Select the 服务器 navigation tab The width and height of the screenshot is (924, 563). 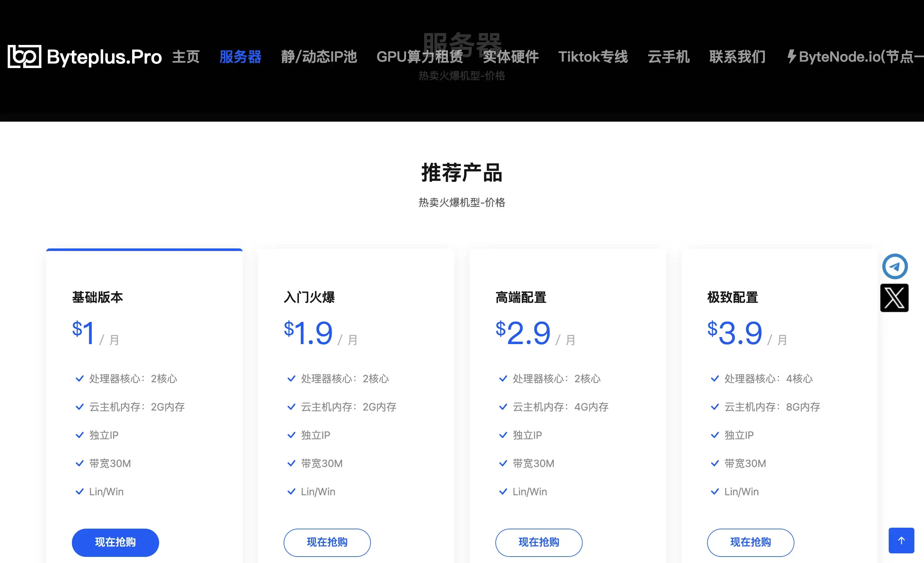pos(240,56)
